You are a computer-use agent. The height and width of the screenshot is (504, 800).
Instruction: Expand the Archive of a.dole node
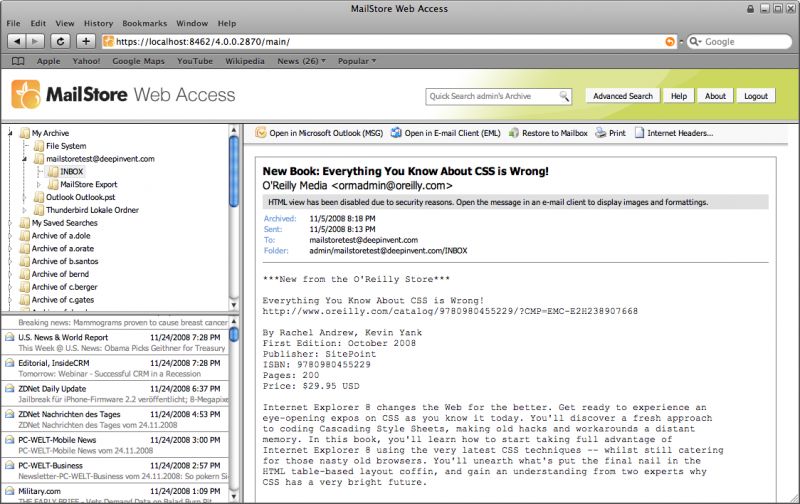coord(10,236)
